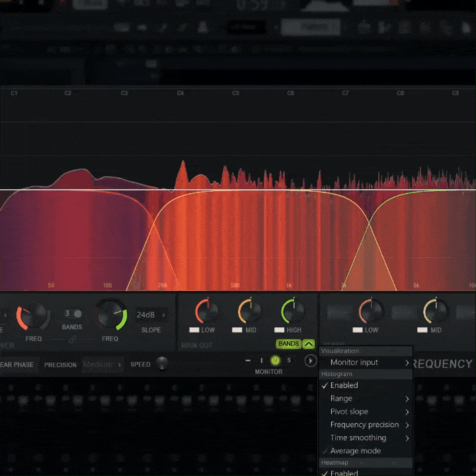Click the M monitor mode icon
The width and height of the screenshot is (476, 476).
point(275,360)
